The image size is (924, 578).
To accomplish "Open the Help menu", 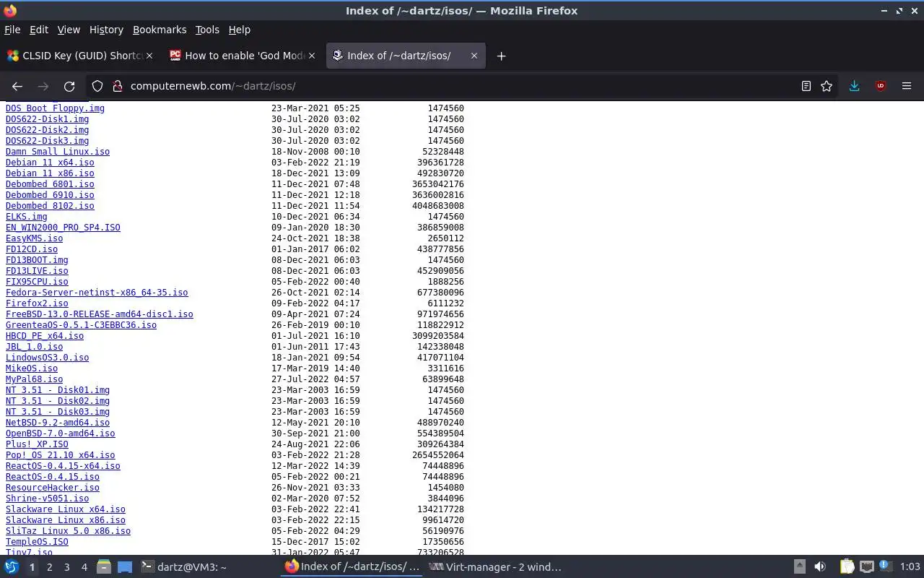I will tap(240, 30).
